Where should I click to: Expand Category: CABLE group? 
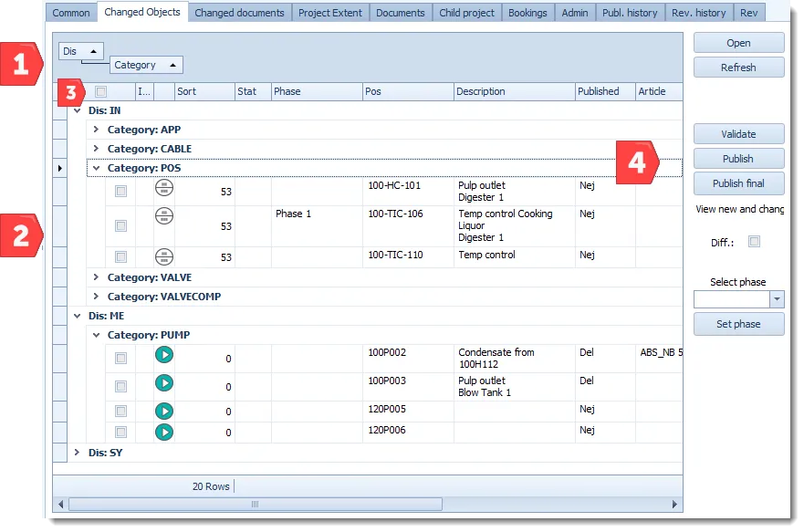(x=96, y=149)
